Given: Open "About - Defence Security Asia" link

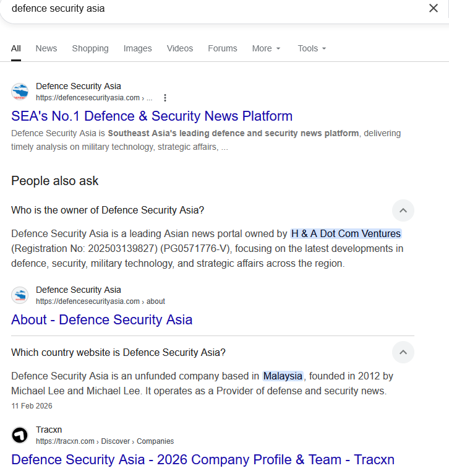Looking at the screenshot, I should pyautogui.click(x=101, y=319).
